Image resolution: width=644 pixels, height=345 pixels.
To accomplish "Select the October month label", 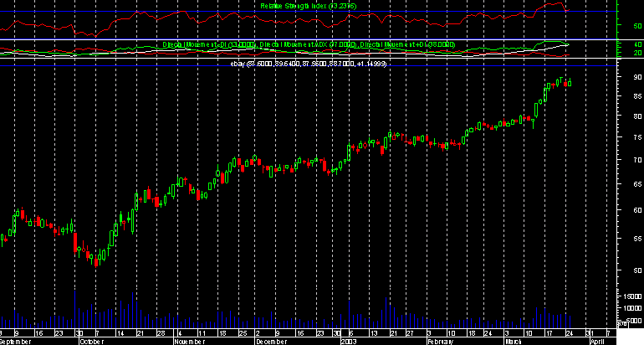I will click(92, 342).
